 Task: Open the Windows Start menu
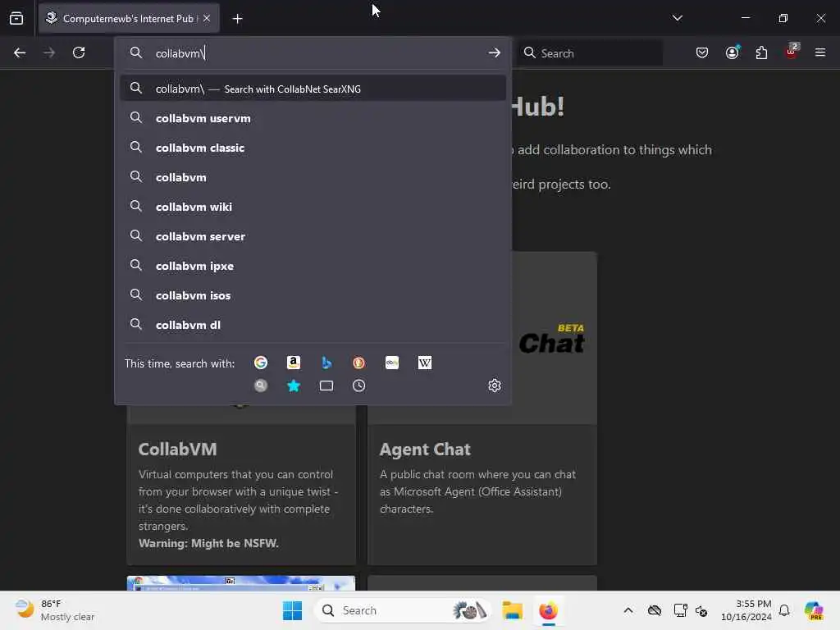293,610
